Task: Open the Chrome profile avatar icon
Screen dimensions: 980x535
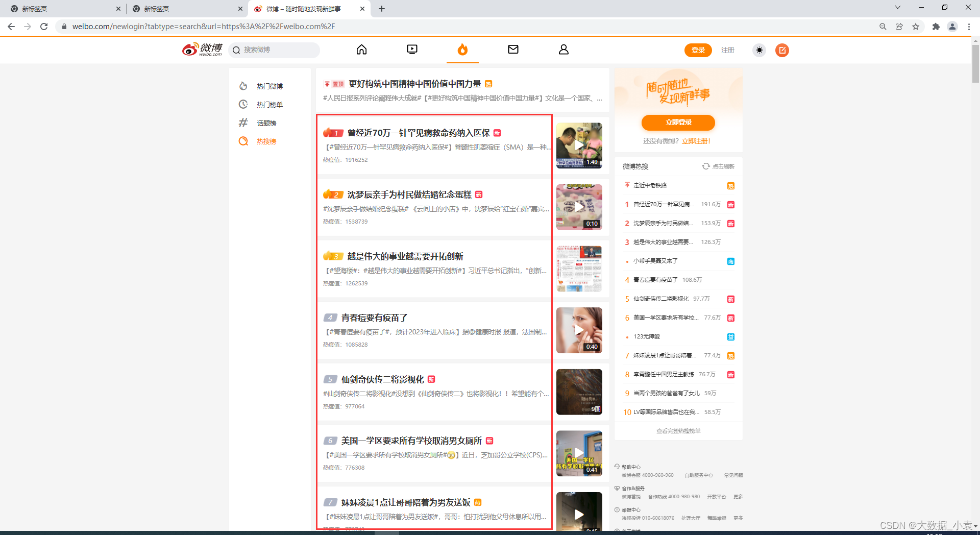Action: point(952,27)
